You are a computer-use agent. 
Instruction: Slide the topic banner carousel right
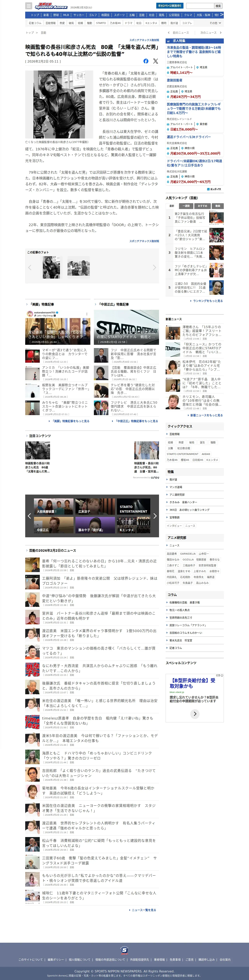coord(155,516)
